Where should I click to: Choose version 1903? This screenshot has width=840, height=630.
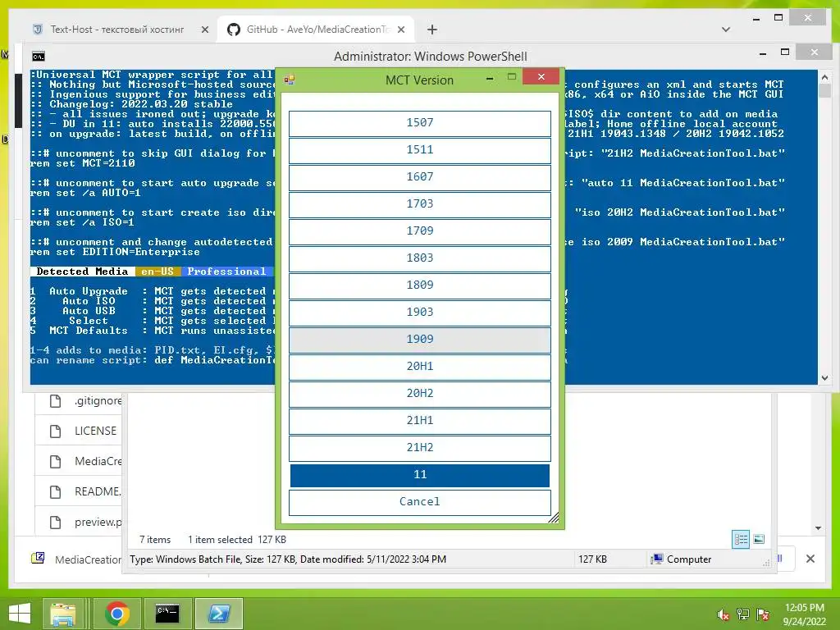(419, 313)
